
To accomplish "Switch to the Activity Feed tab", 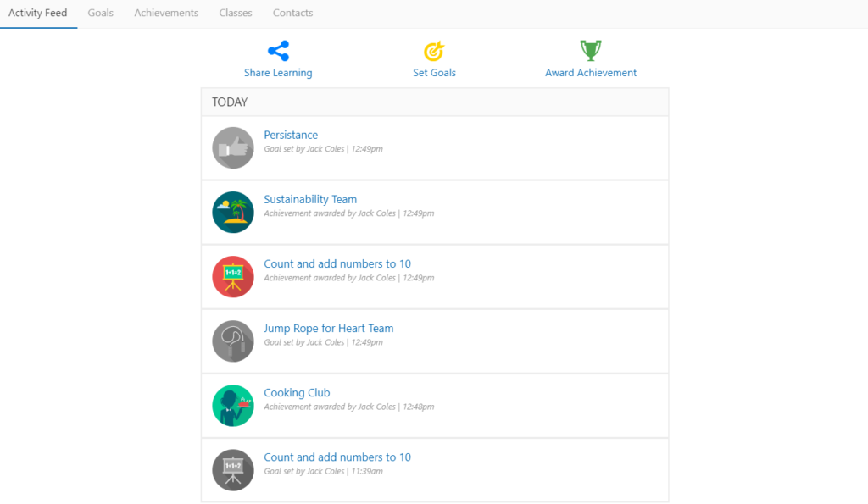I will click(x=37, y=13).
